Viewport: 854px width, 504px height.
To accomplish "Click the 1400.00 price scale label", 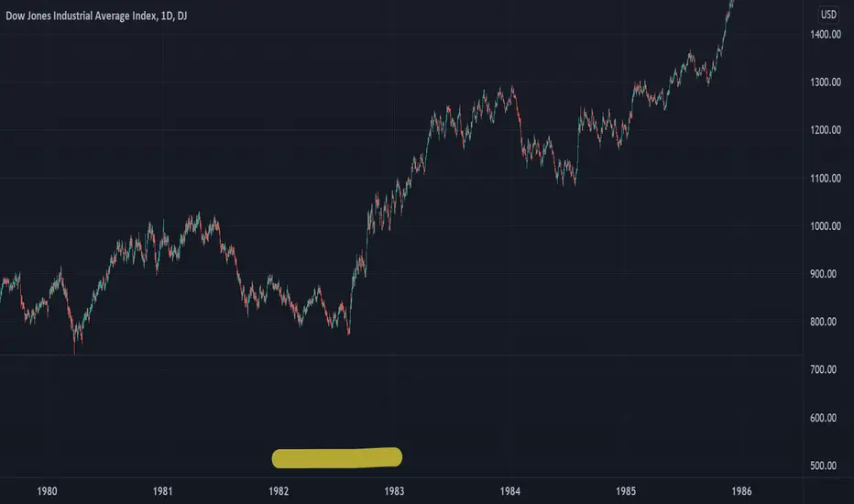I will tap(826, 34).
